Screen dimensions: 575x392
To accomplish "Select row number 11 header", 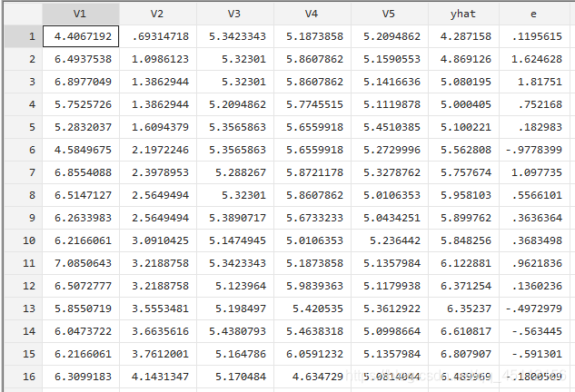I will (x=24, y=263).
